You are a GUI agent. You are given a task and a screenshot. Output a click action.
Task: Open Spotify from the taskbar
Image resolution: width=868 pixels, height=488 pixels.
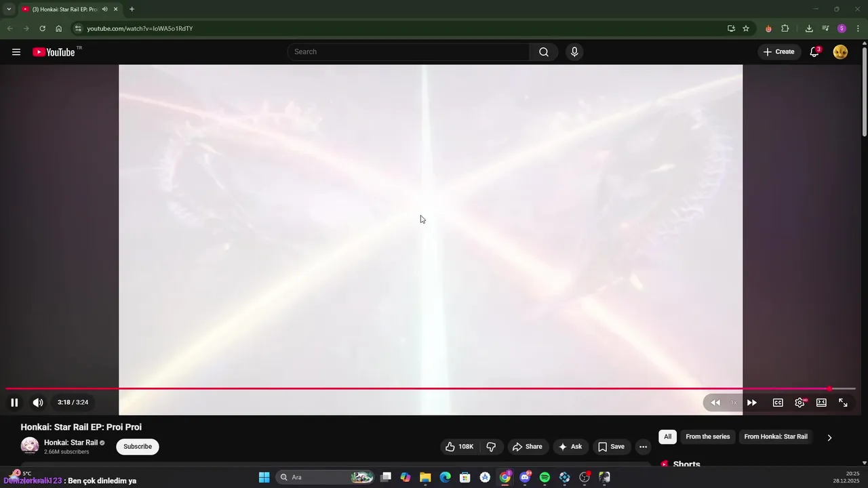[545, 477]
